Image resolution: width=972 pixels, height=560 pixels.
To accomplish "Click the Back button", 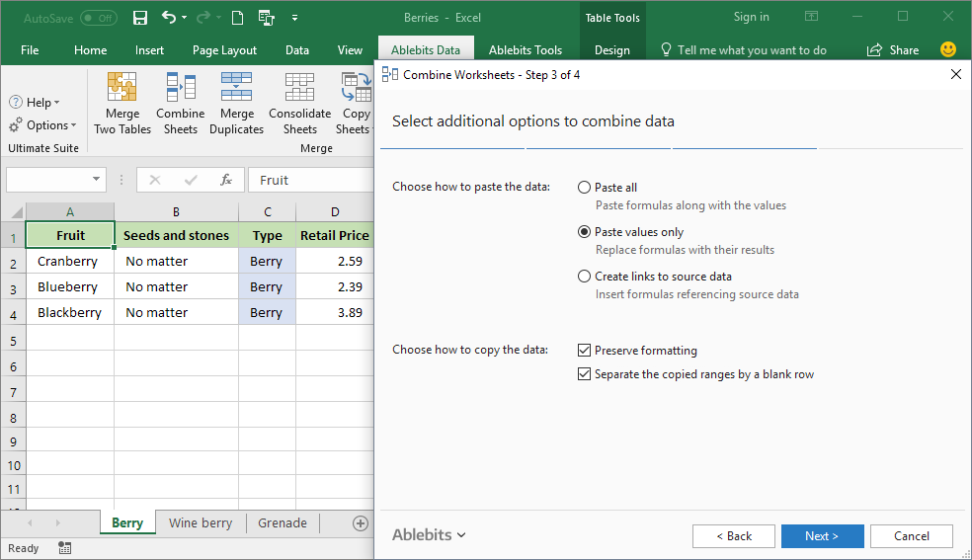I will point(733,536).
